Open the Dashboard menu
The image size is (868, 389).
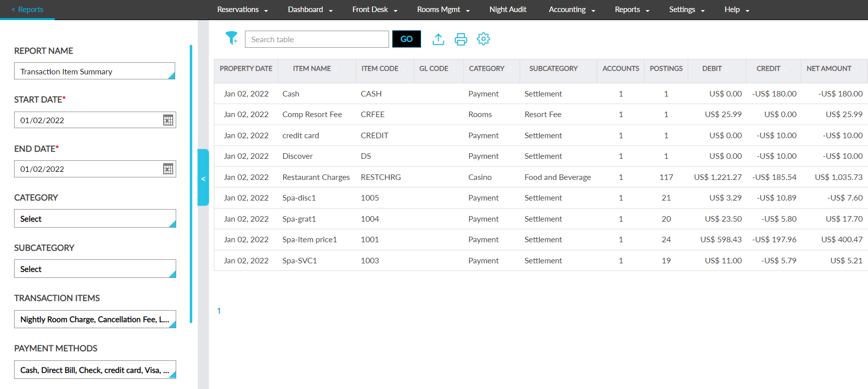tap(310, 10)
